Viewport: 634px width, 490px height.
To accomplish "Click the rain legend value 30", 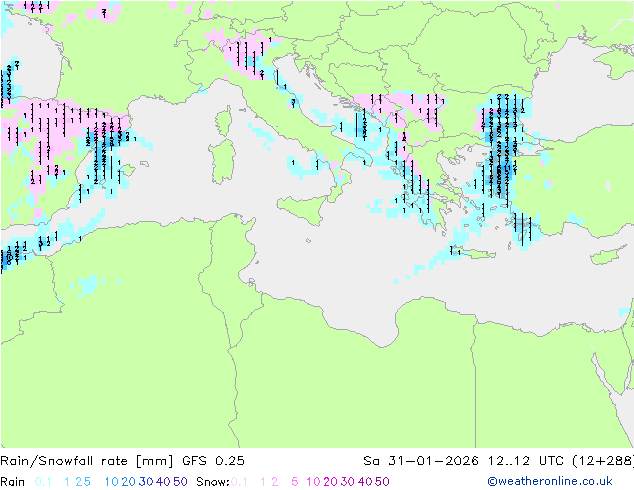I will (146, 482).
